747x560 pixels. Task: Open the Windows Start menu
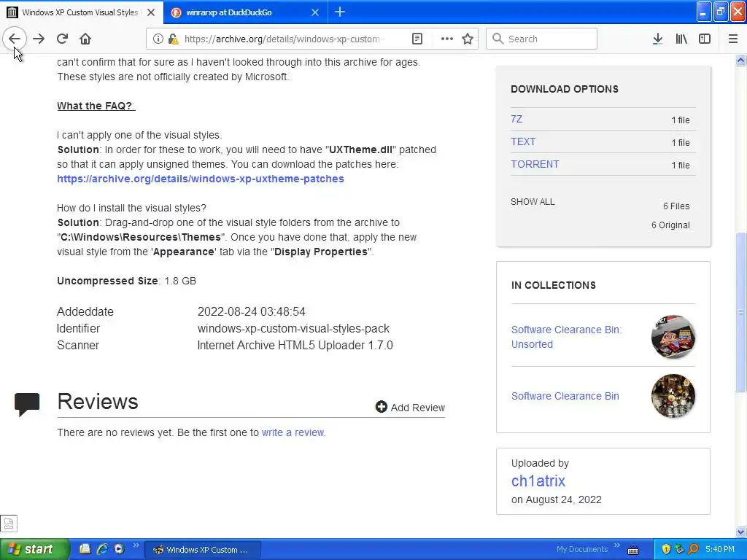click(x=34, y=549)
